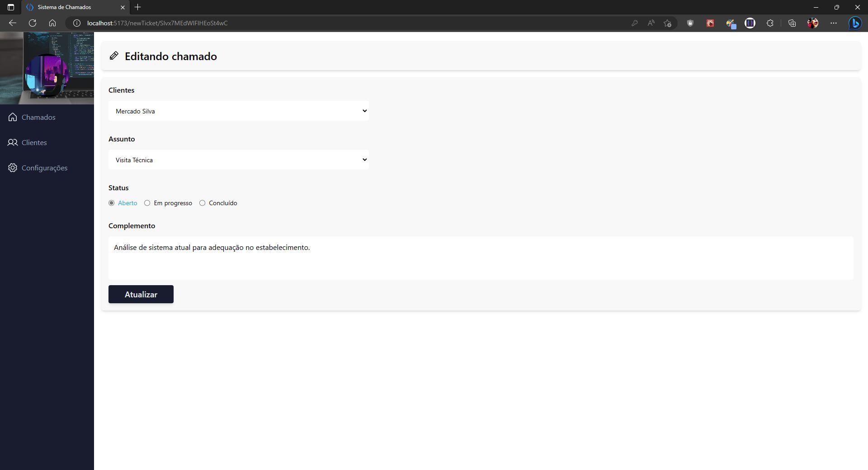The width and height of the screenshot is (868, 470).
Task: Open browser Collections
Action: coord(792,23)
